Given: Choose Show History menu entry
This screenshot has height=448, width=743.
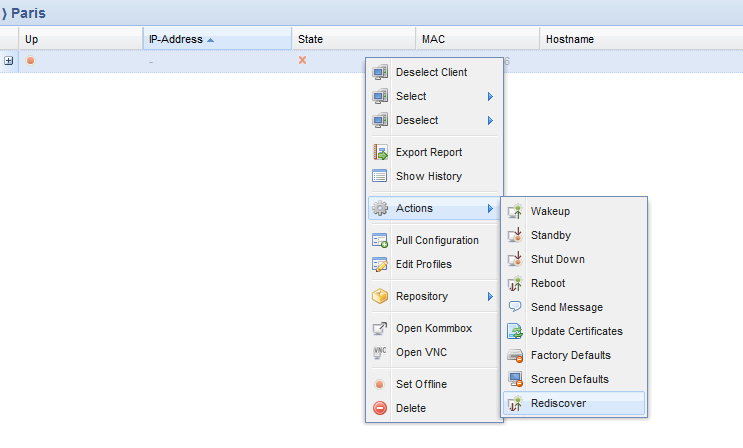Looking at the screenshot, I should tap(428, 176).
